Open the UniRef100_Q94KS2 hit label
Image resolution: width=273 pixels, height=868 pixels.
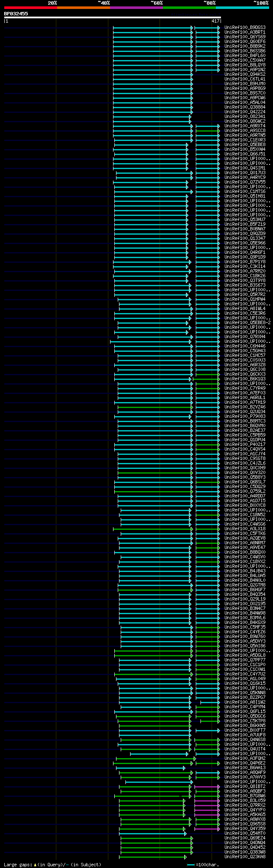pos(245,74)
